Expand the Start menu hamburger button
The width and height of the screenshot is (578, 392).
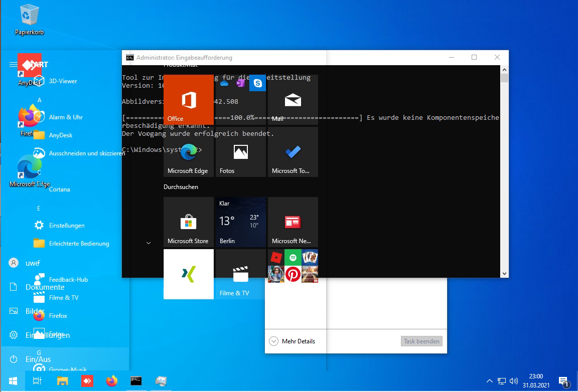[13, 65]
